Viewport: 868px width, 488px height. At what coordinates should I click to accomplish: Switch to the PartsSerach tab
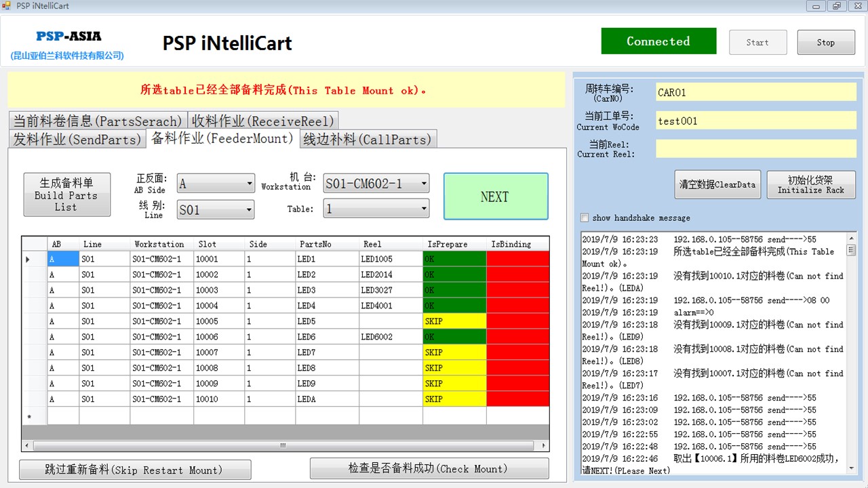click(98, 121)
